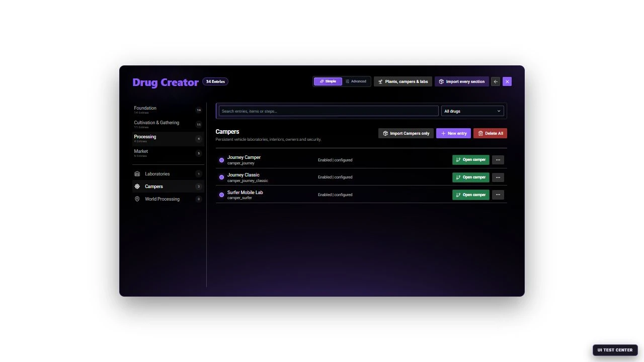Click the red Delete All button
The width and height of the screenshot is (644, 362).
[x=490, y=133]
